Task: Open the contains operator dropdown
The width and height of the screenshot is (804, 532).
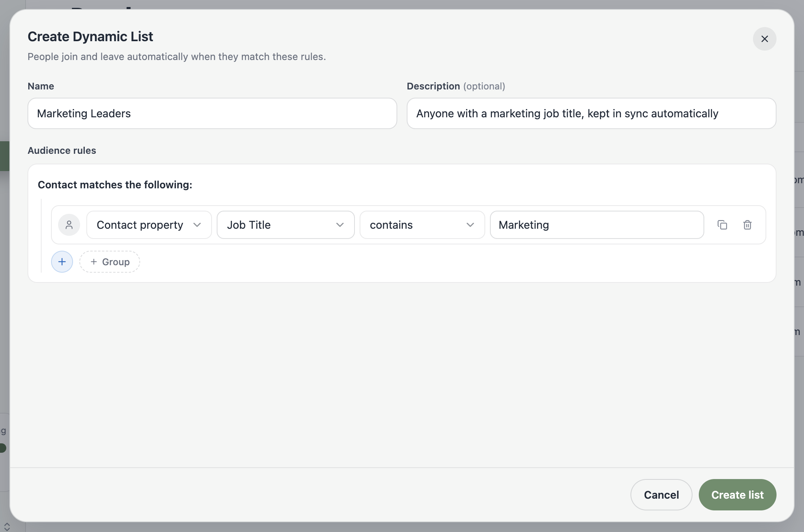Action: pos(422,225)
